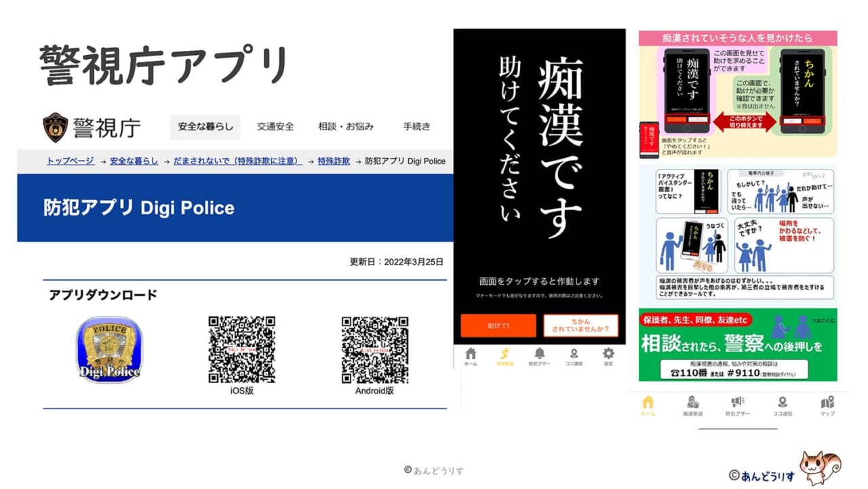Tap the bell-shaped 防犯ブザー icon
The width and height of the screenshot is (868, 489).
point(540,354)
